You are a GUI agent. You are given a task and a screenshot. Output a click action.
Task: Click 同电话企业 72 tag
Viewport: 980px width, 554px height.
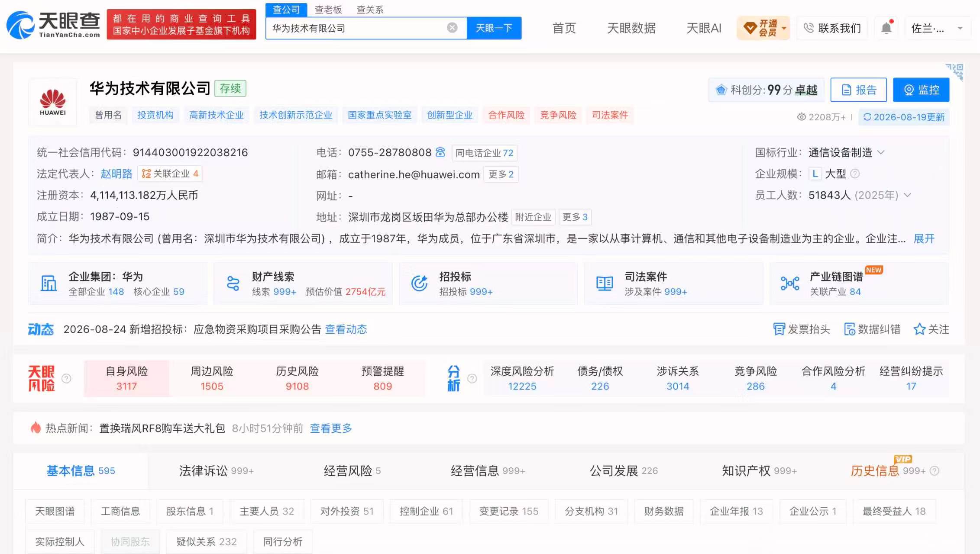484,153
